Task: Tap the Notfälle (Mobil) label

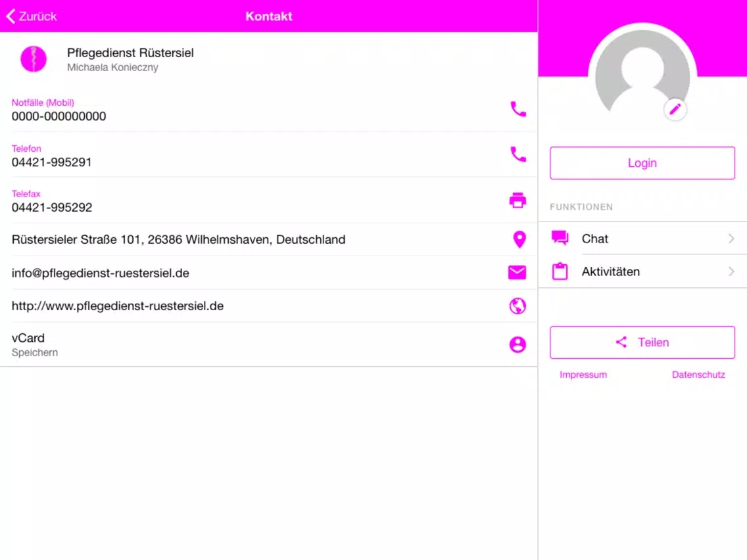Action: (43, 103)
